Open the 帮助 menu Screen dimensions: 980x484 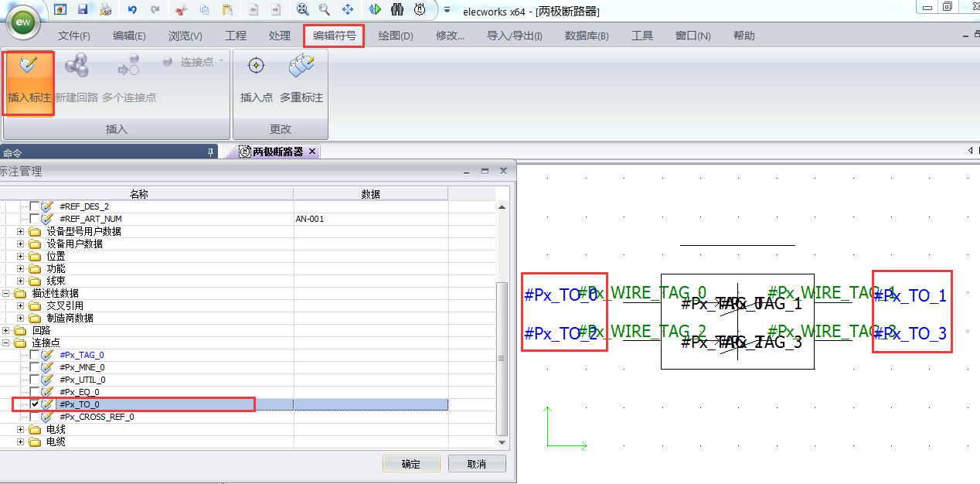(x=744, y=36)
